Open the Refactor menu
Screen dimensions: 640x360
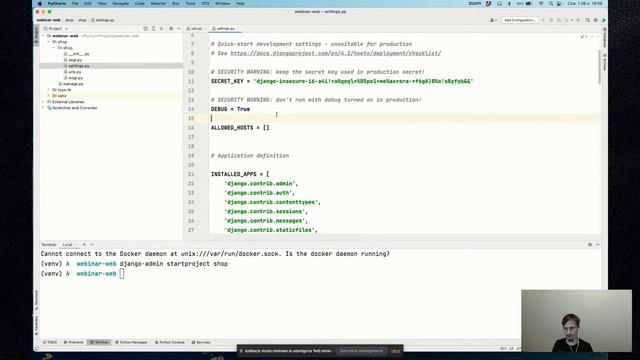tap(158, 3)
